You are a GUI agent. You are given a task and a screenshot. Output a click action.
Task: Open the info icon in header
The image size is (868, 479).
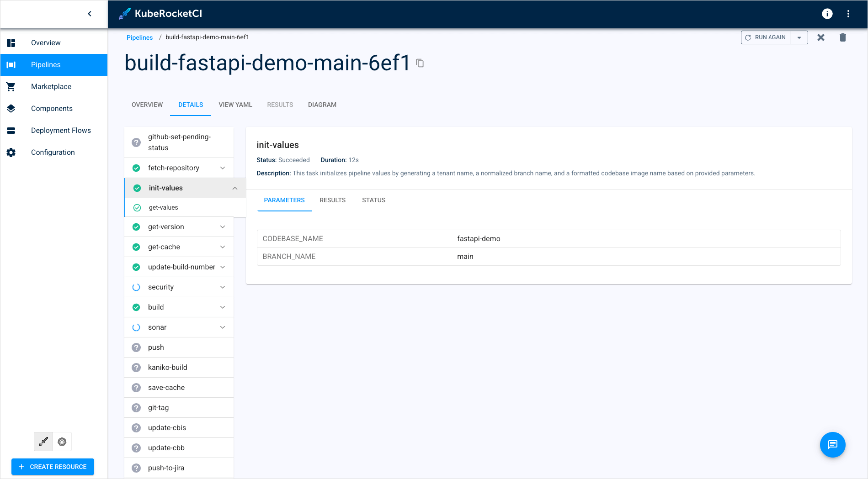[x=827, y=14]
